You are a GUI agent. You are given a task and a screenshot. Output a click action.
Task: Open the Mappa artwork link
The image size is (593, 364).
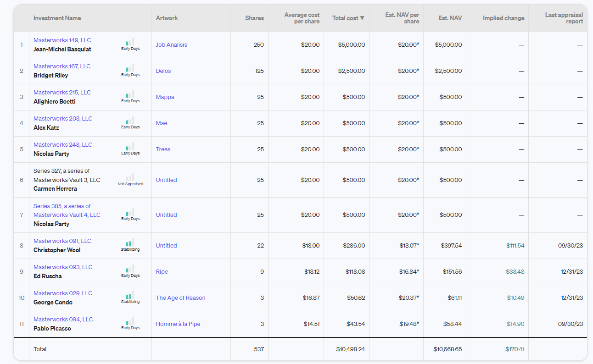point(165,97)
